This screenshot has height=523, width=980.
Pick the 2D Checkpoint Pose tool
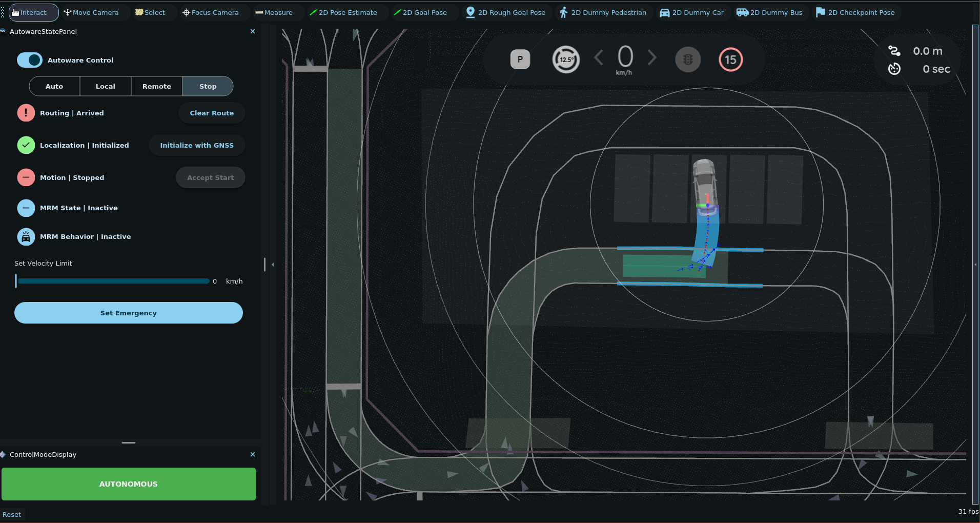tap(855, 12)
